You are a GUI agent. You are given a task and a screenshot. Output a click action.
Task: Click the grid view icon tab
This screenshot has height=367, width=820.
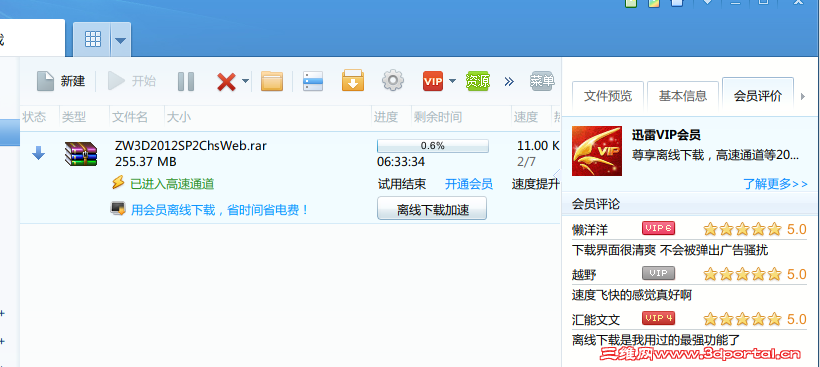click(93, 39)
